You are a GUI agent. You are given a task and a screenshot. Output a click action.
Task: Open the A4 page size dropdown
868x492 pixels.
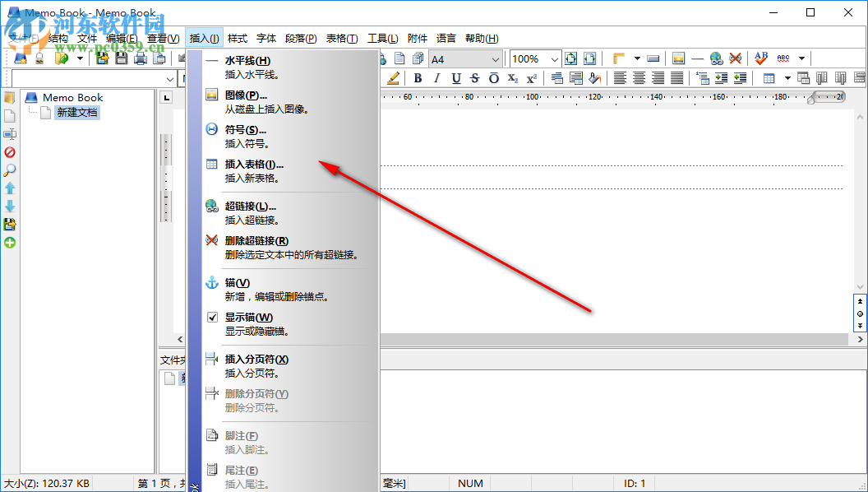(495, 58)
